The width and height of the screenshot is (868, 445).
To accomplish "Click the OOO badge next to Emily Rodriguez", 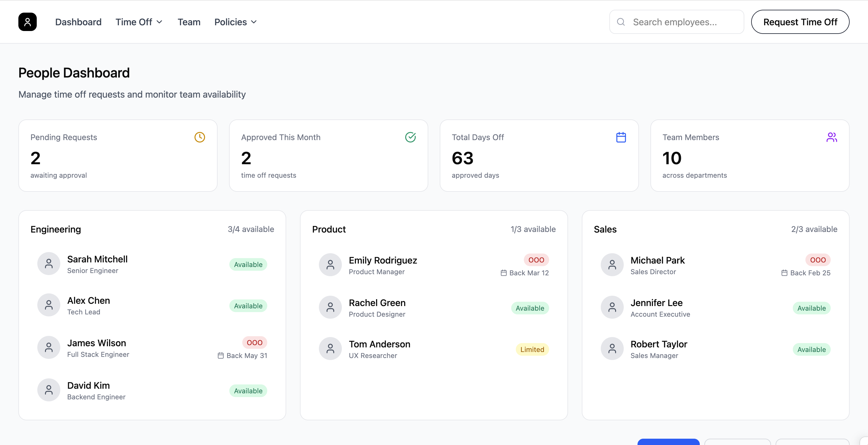I will pyautogui.click(x=536, y=260).
